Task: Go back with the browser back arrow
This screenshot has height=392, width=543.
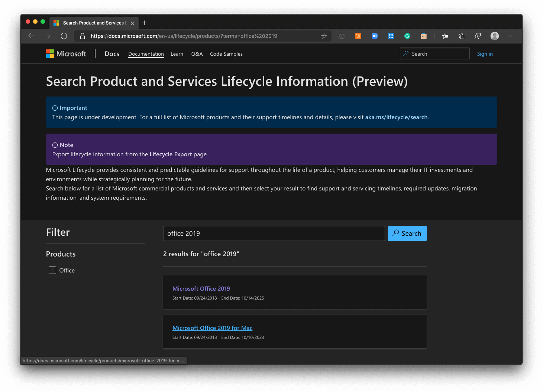Action: pyautogui.click(x=31, y=36)
